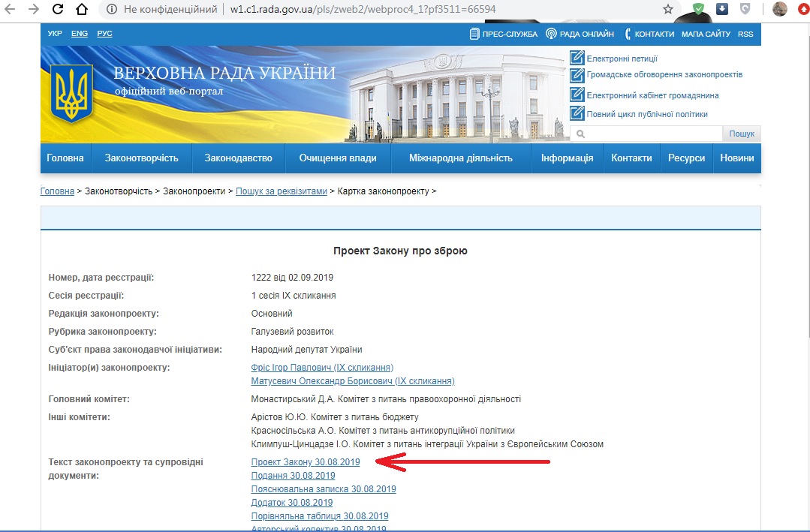Open the Міжнародна діяльність menu item
The image size is (810, 532).
[461, 158]
